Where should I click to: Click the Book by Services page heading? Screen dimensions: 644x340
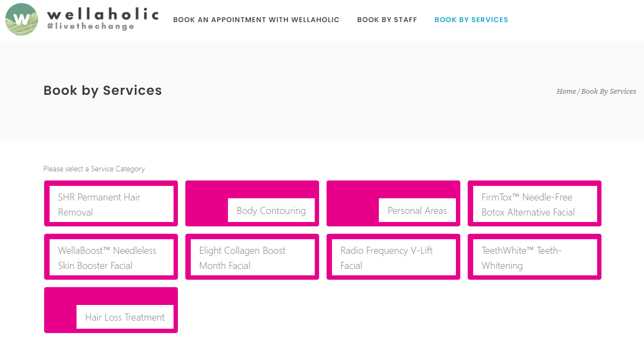[102, 91]
